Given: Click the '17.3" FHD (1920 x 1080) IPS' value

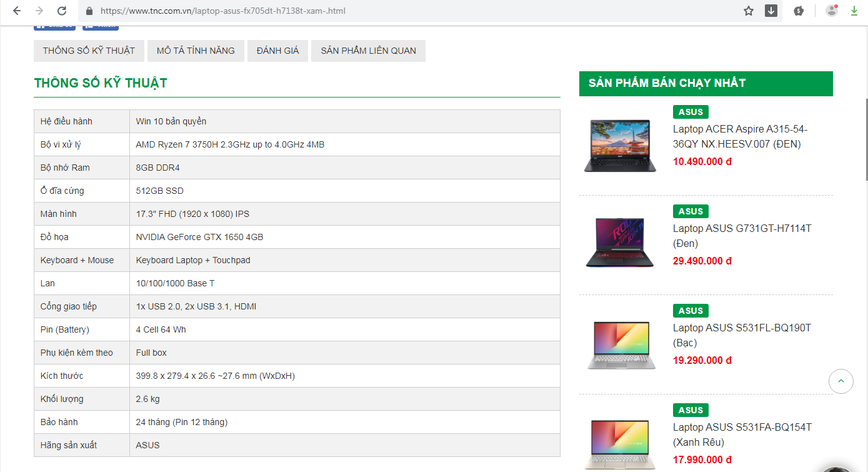Looking at the screenshot, I should point(192,214).
